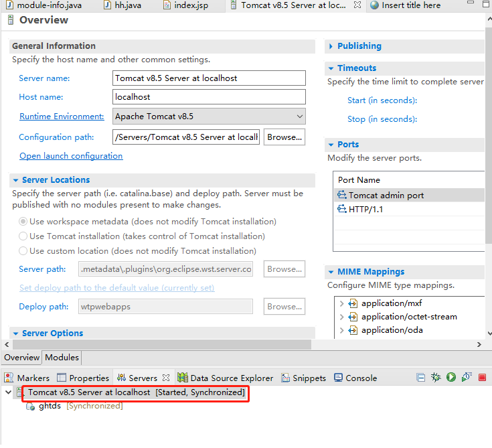Open the Snippets view tab

point(303,378)
